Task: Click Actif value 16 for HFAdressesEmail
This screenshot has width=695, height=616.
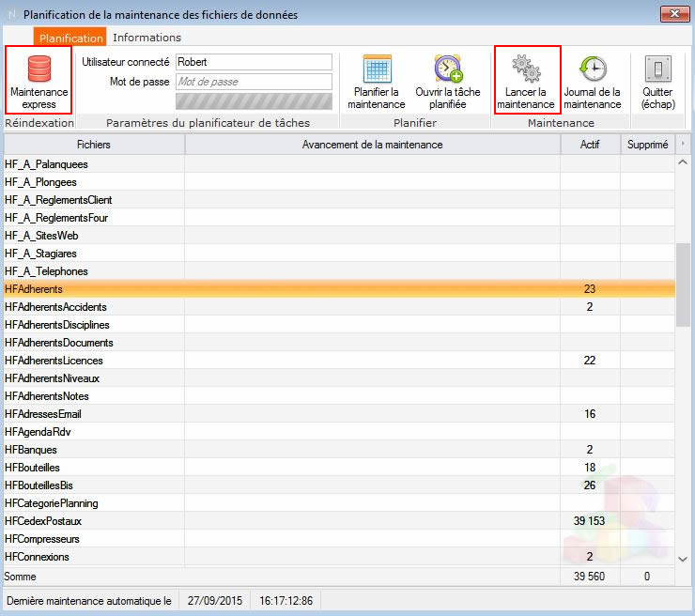Action: click(x=590, y=414)
